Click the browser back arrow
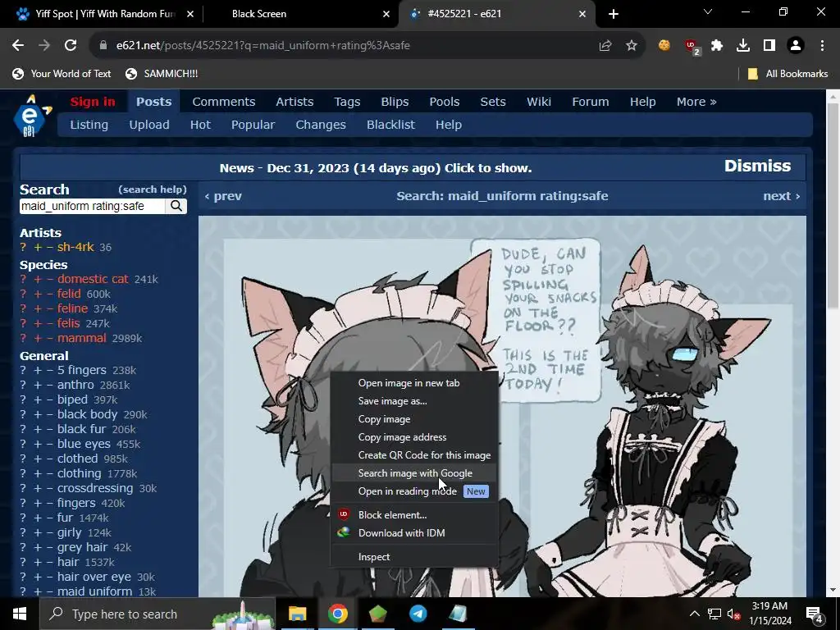840x630 pixels. click(18, 46)
